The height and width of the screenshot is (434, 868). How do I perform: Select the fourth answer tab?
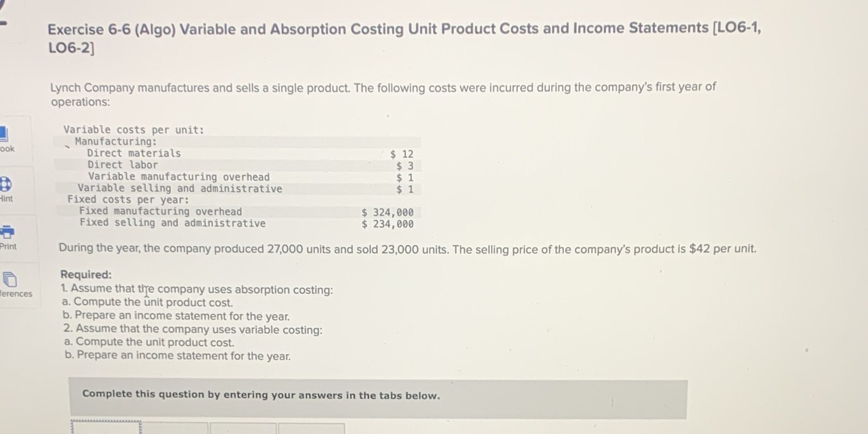tap(312, 428)
